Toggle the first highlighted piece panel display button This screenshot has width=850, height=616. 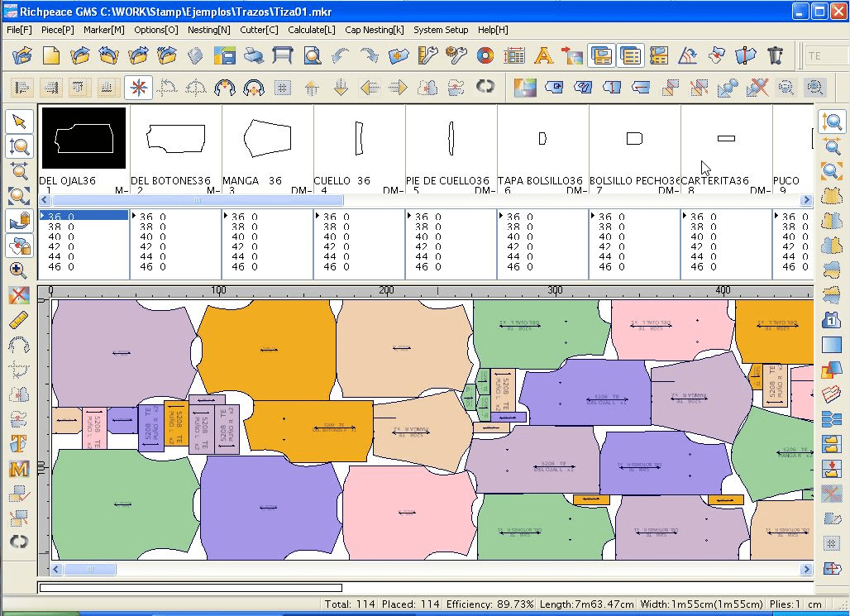click(x=601, y=56)
